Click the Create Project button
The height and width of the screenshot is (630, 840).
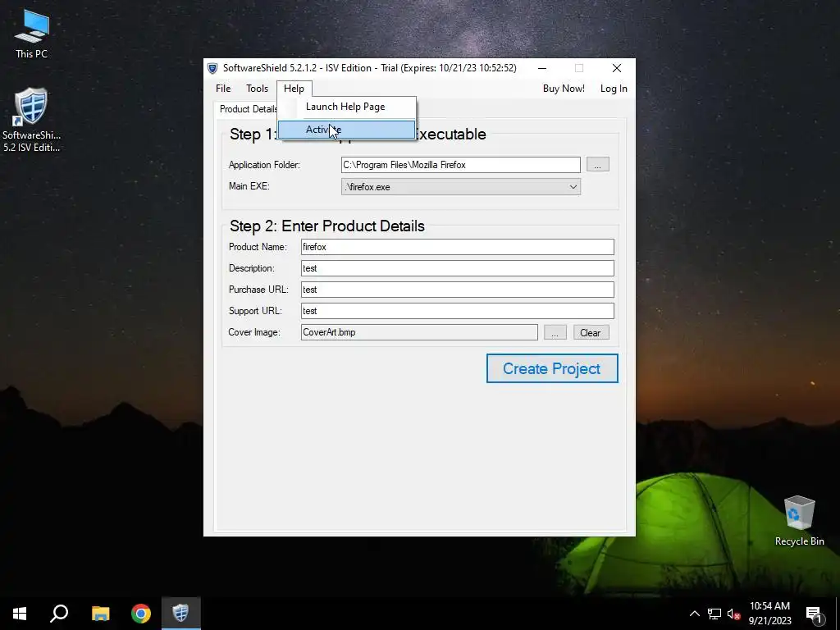coord(552,368)
